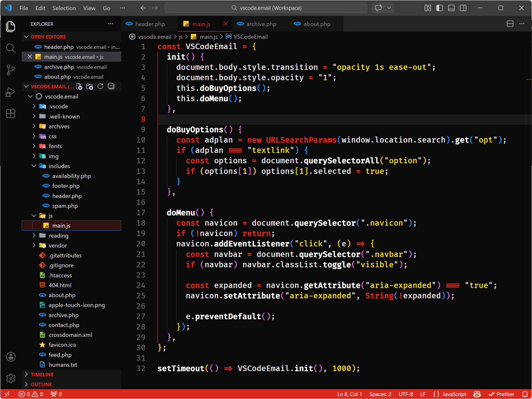Refresh the Explorer file tree
Viewport: 532px width, 399px height.
coord(100,86)
